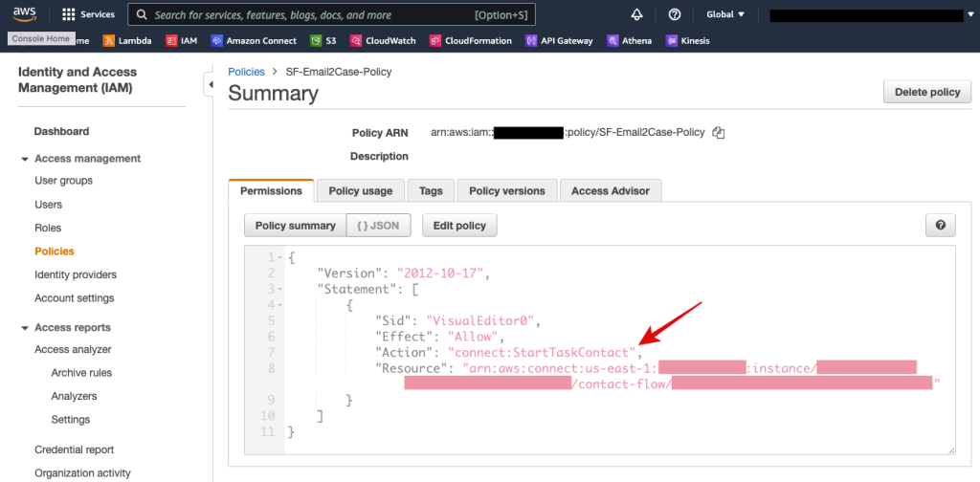Fold JSON line 1 block

280,258
